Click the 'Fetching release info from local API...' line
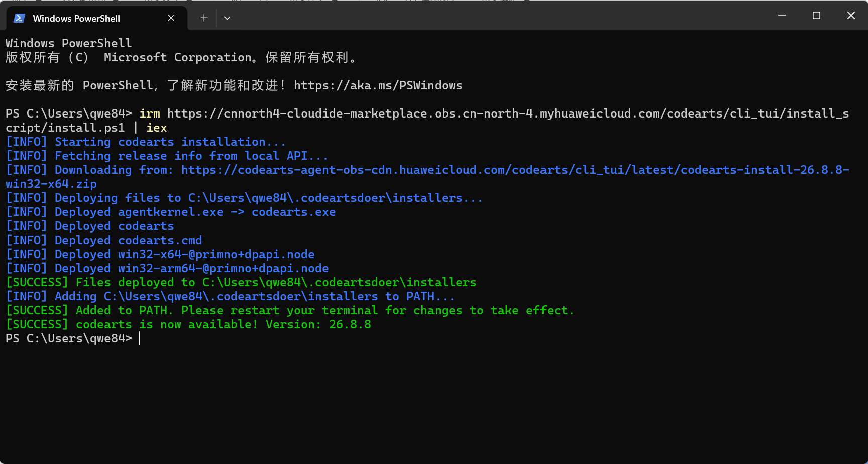Viewport: 868px width, 464px height. [167, 156]
